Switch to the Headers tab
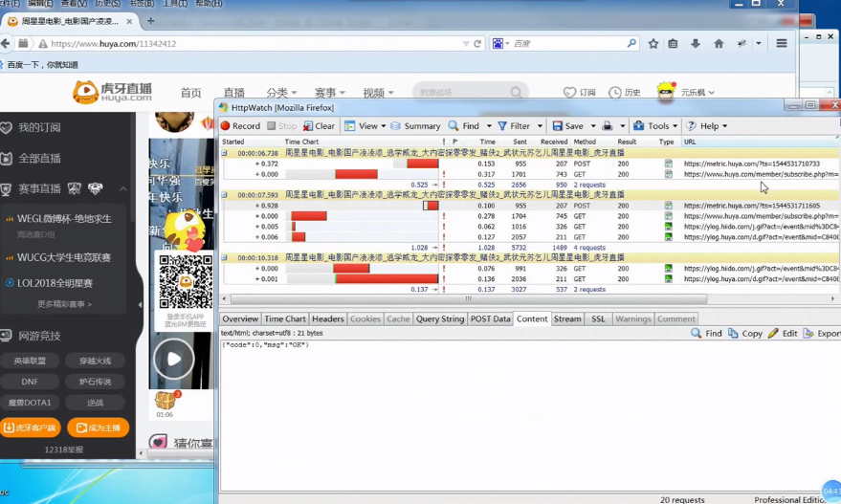Viewport: 841px width, 504px height. [327, 319]
